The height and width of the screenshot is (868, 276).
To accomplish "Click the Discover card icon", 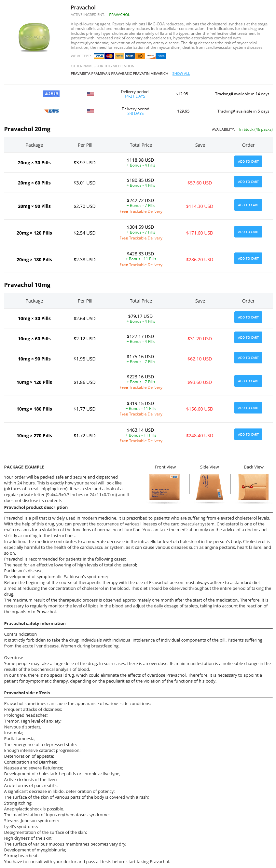I will 151,56.
